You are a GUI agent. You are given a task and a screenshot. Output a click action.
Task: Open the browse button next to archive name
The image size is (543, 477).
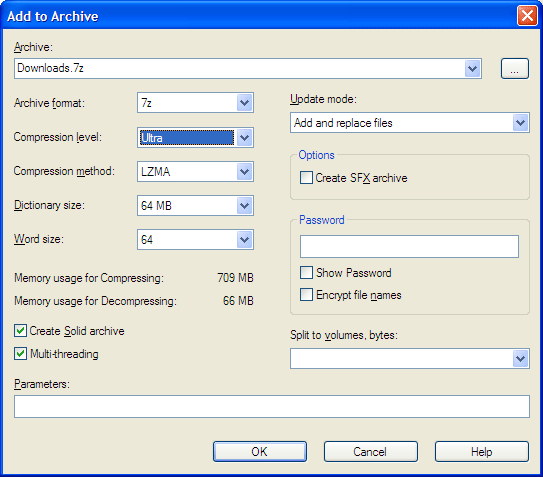[515, 69]
